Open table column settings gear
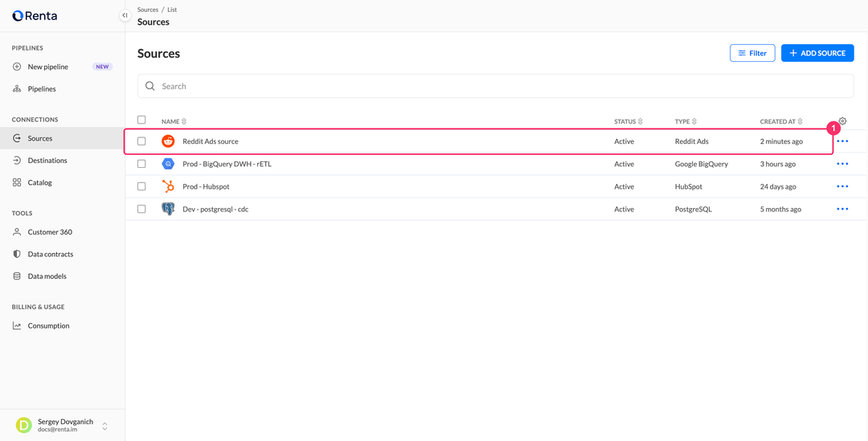 (x=842, y=120)
